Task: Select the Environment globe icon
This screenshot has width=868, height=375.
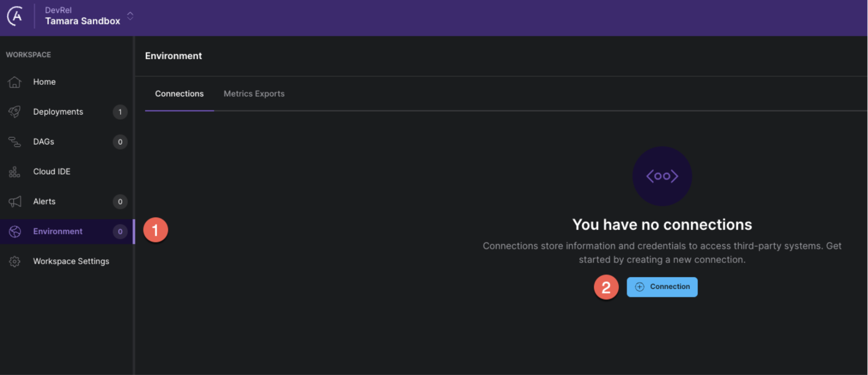Action: [x=15, y=231]
